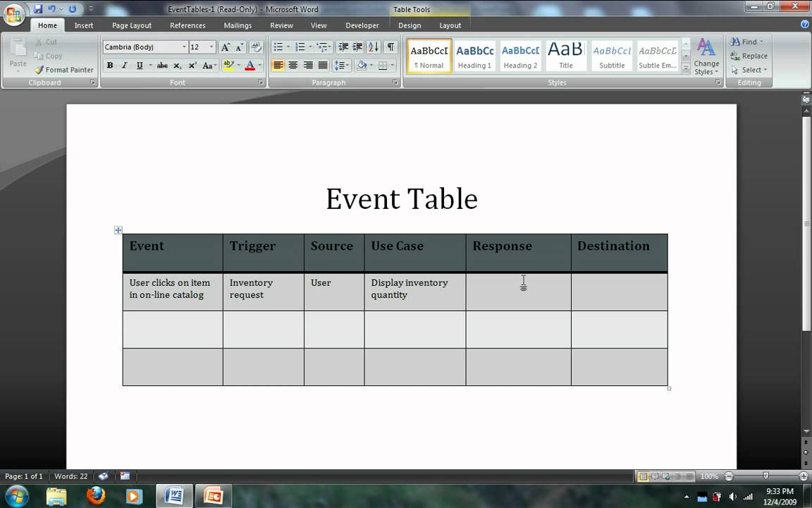This screenshot has width=812, height=508.
Task: Center the text alignment
Action: click(293, 66)
